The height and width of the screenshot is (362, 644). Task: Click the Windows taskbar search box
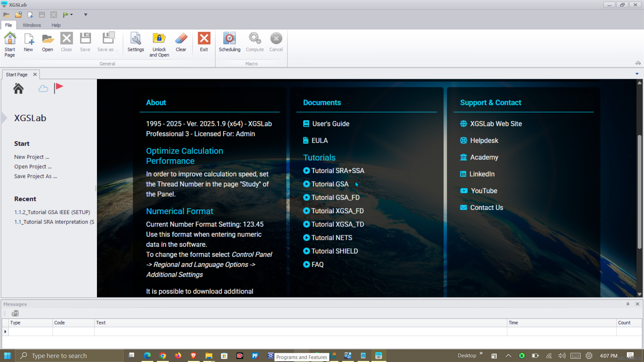[x=69, y=356]
